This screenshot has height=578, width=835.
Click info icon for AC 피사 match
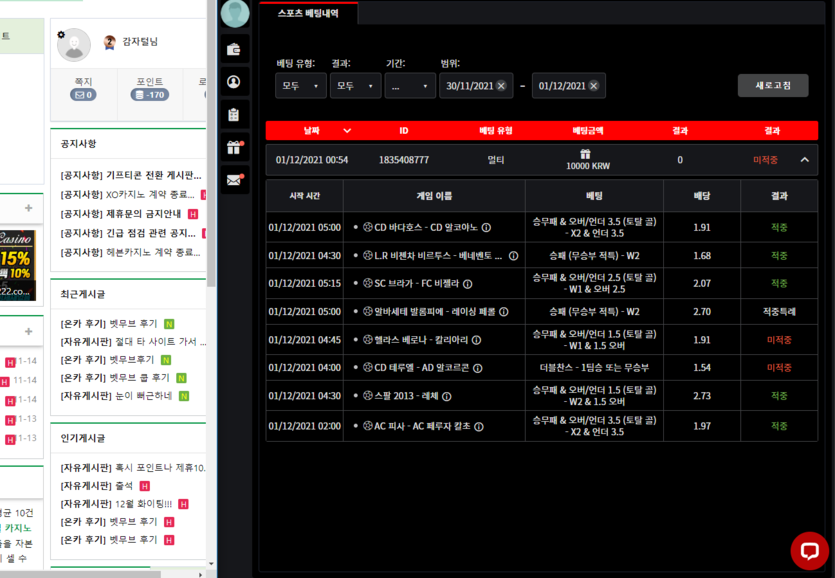click(x=479, y=427)
